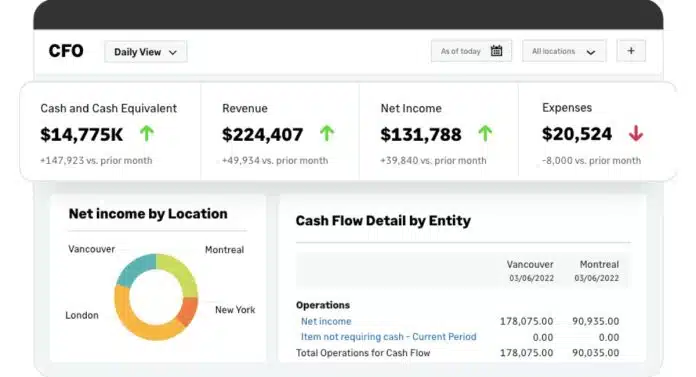Expand the All locations dropdown
Screen dimensions: 696x377
pyautogui.click(x=564, y=51)
